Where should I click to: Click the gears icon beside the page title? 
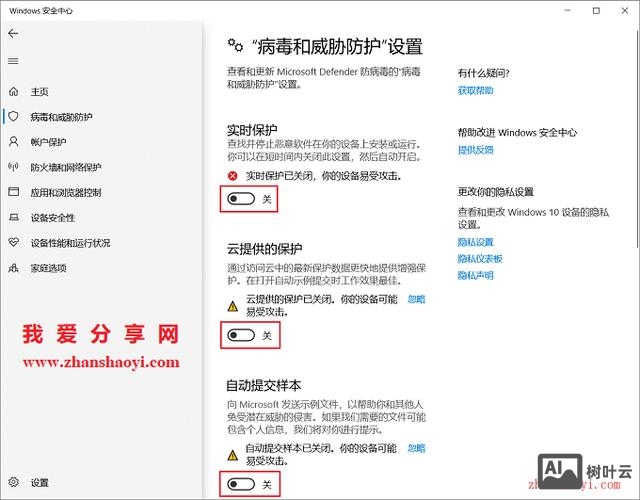click(x=235, y=46)
